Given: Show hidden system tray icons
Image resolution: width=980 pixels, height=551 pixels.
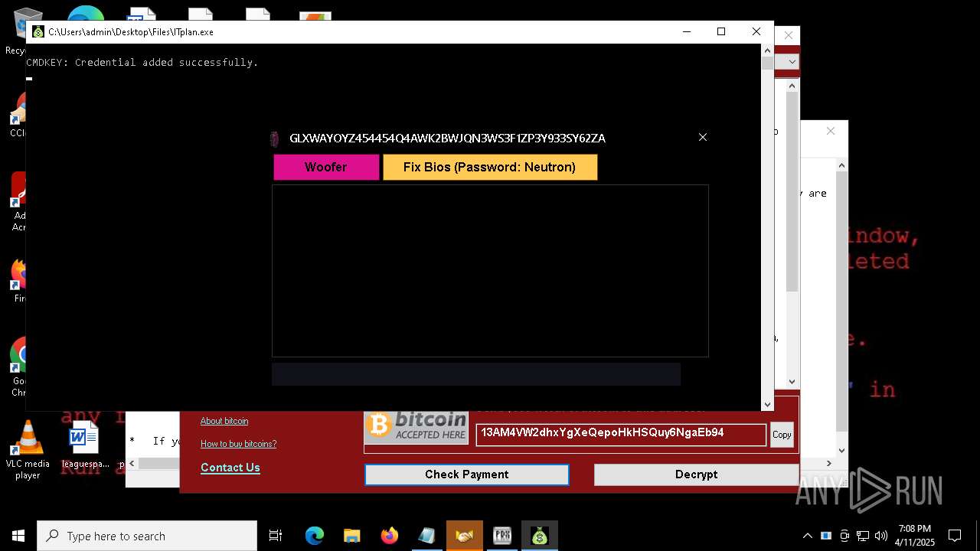Looking at the screenshot, I should coord(807,536).
